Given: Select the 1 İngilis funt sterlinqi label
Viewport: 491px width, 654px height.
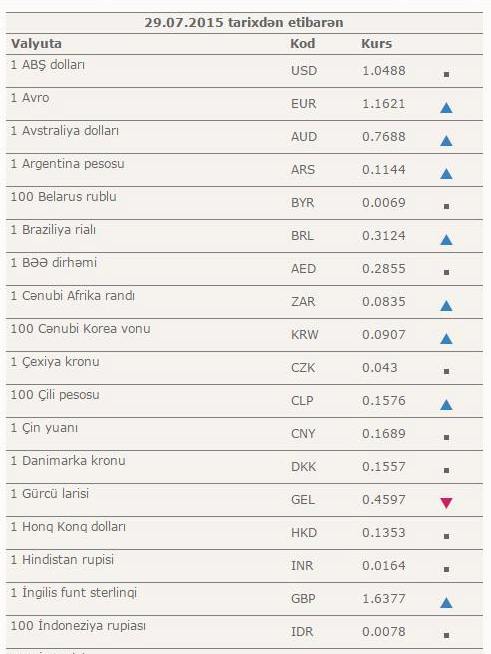Looking at the screenshot, I should (73, 592).
